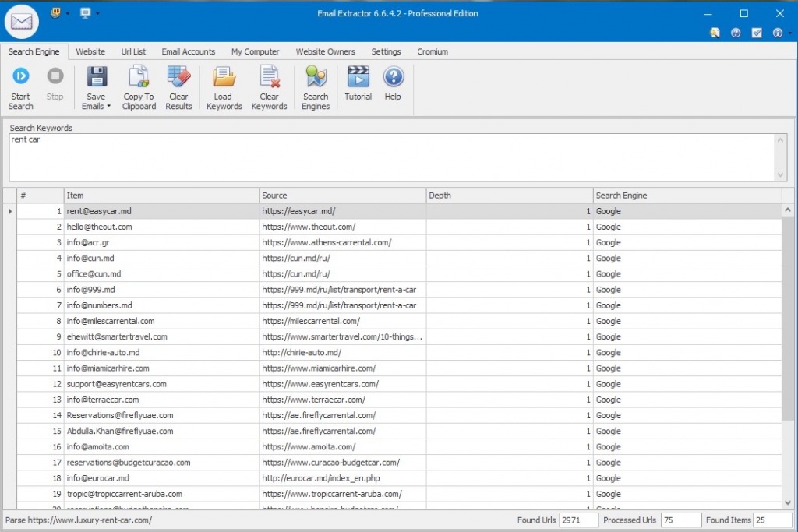Start the email search
This screenshot has height=532, width=798.
point(20,88)
